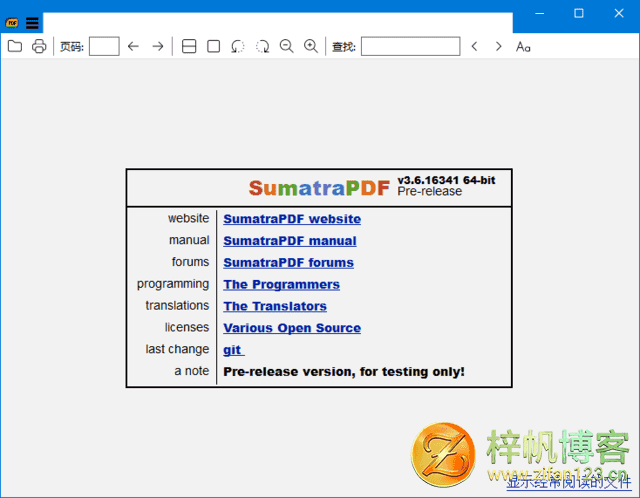Image resolution: width=640 pixels, height=498 pixels.
Task: Click the v3.6.16341 64-bit version text
Action: pyautogui.click(x=446, y=180)
